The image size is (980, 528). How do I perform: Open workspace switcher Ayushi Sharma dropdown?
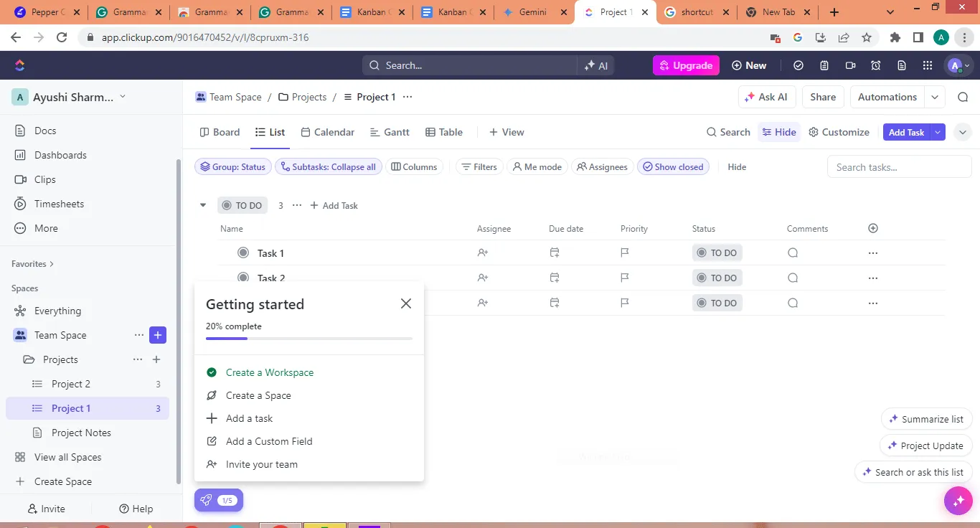click(69, 97)
